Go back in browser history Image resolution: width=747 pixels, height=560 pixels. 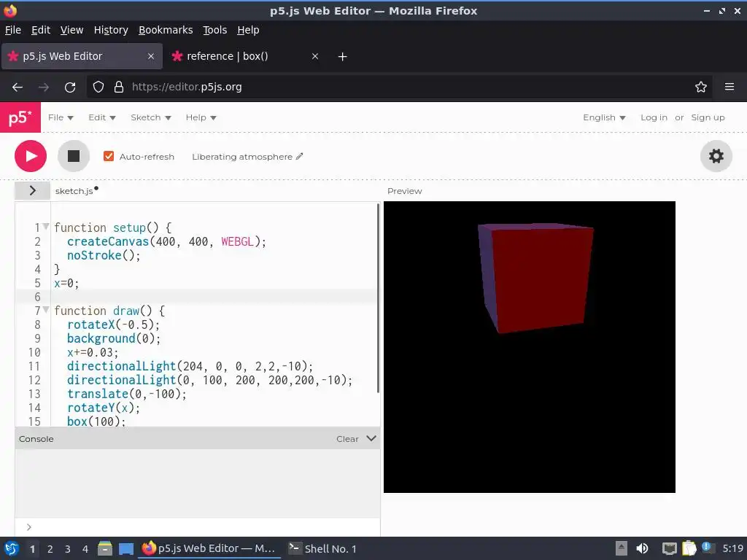click(18, 87)
